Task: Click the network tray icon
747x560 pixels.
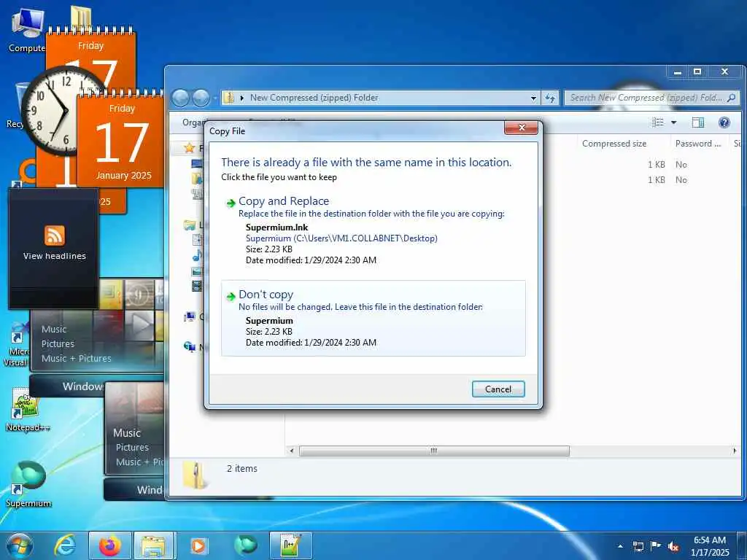Action: click(x=638, y=546)
